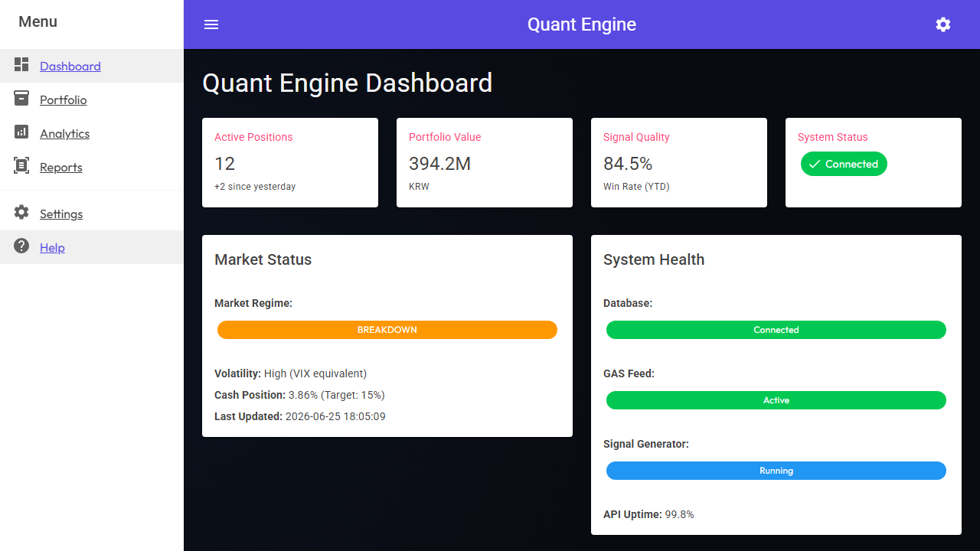Select the green Connected system status chip

[844, 164]
